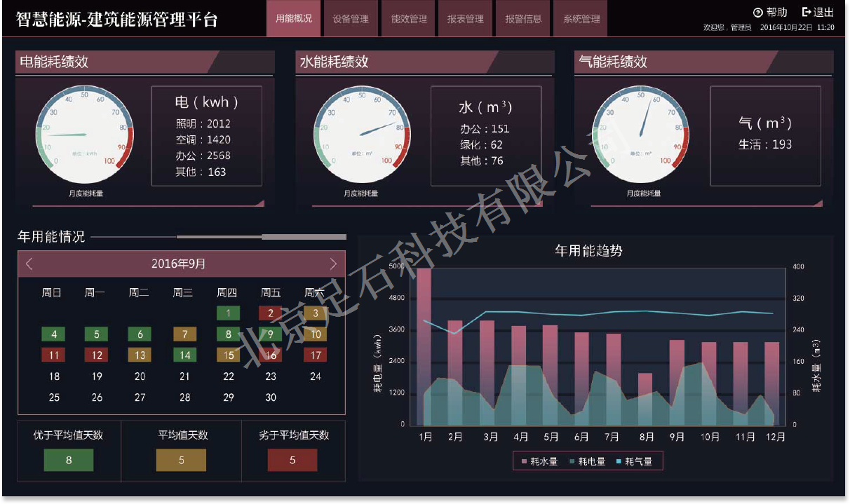Go to next month in calendar
The height and width of the screenshot is (504, 850).
point(333,264)
